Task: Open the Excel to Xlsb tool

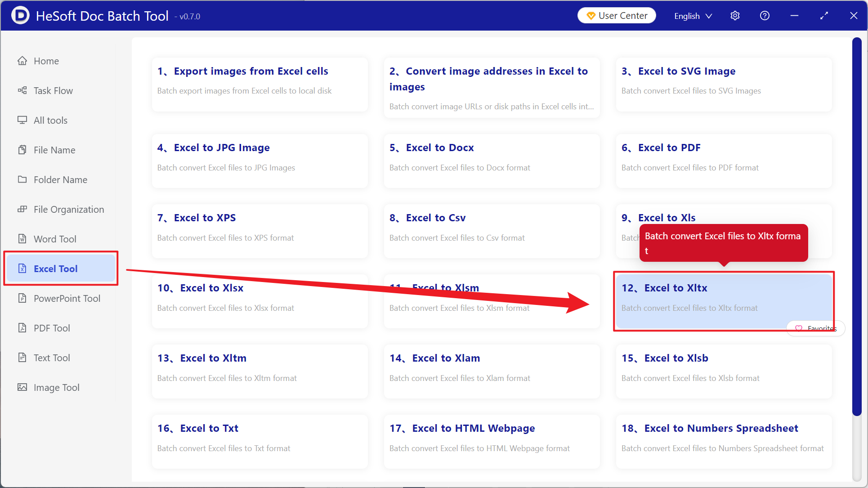Action: [x=724, y=372]
